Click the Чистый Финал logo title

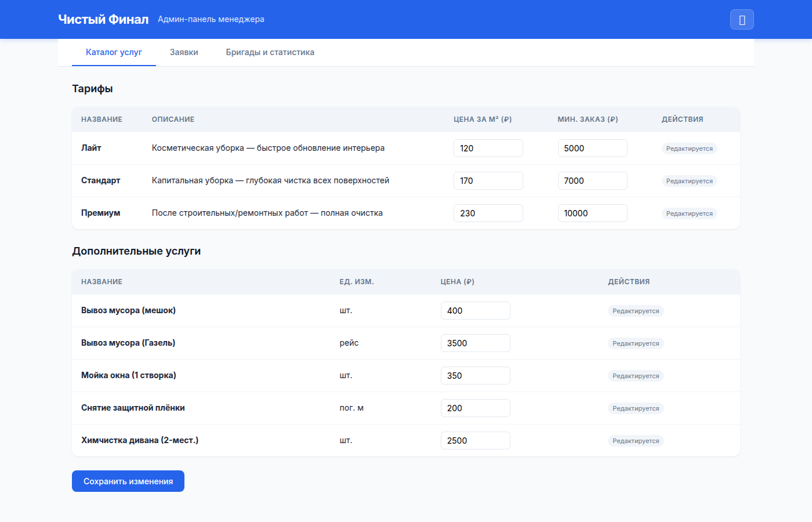(x=103, y=19)
